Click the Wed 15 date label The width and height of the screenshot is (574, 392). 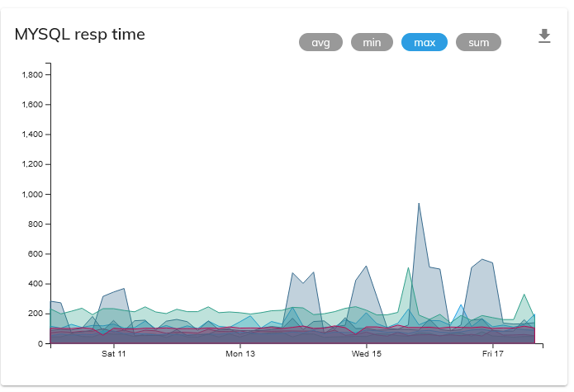point(367,355)
